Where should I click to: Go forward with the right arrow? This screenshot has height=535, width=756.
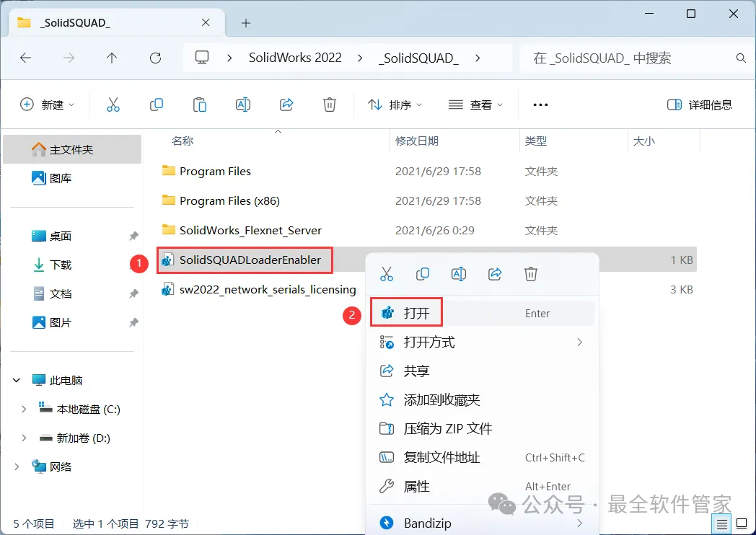tap(69, 58)
